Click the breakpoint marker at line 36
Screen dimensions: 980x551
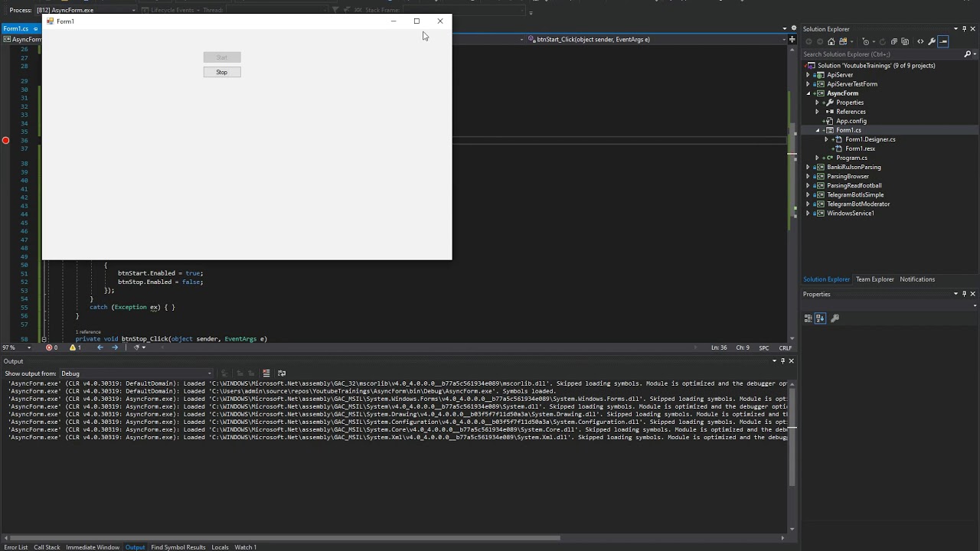pos(5,140)
